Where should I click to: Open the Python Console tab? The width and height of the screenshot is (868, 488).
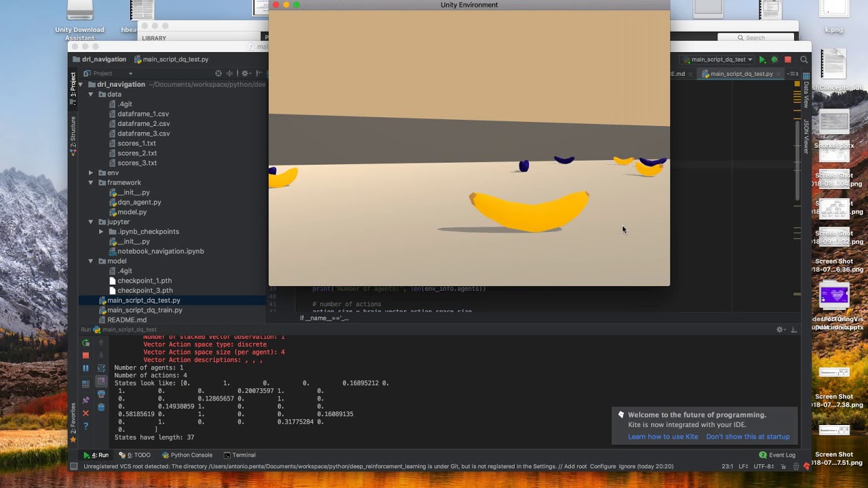[187, 455]
